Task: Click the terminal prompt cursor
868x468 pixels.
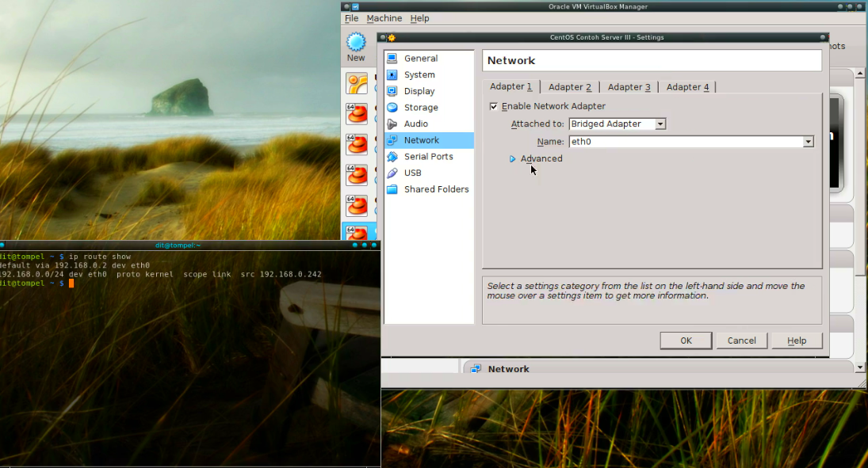Action: [x=71, y=283]
